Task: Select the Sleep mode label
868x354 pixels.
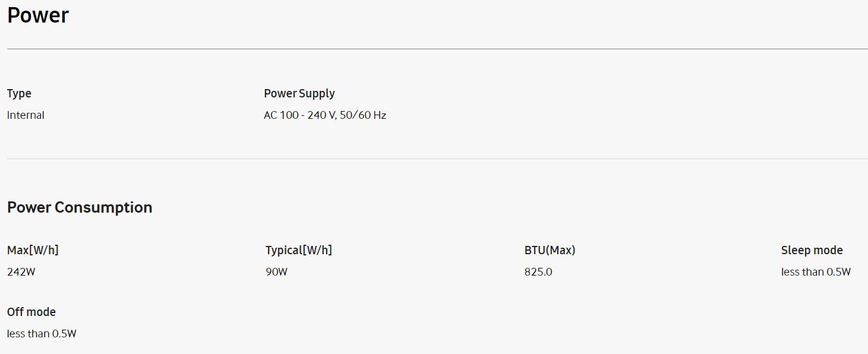Action: click(x=812, y=250)
